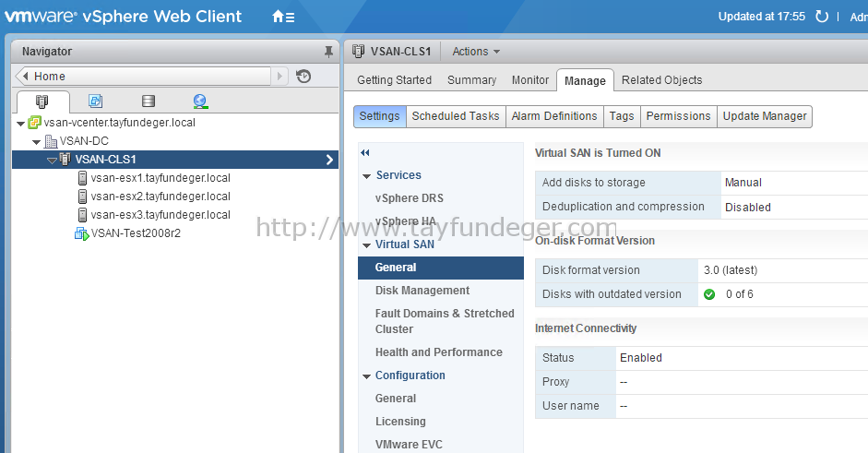Click green check for outdated disks
This screenshot has height=453, width=868.
click(709, 294)
